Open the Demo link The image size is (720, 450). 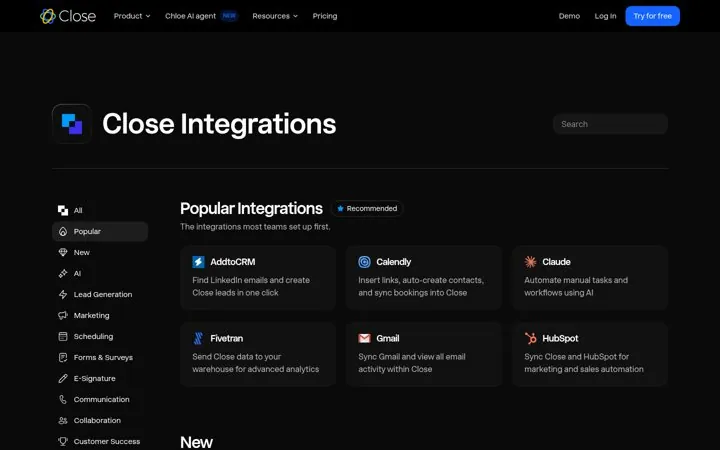(x=569, y=16)
